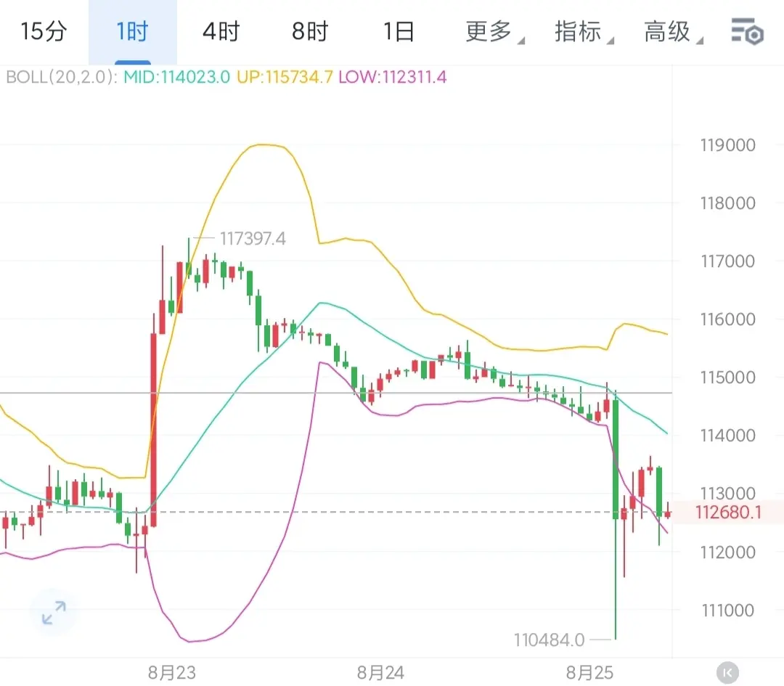Click the 8月23 date label
This screenshot has width=784, height=686.
pyautogui.click(x=172, y=673)
